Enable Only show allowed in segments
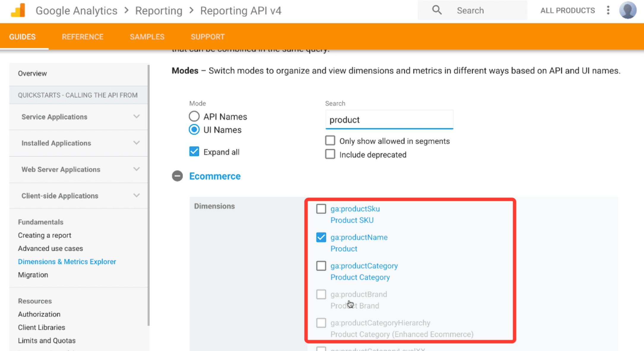 click(330, 141)
